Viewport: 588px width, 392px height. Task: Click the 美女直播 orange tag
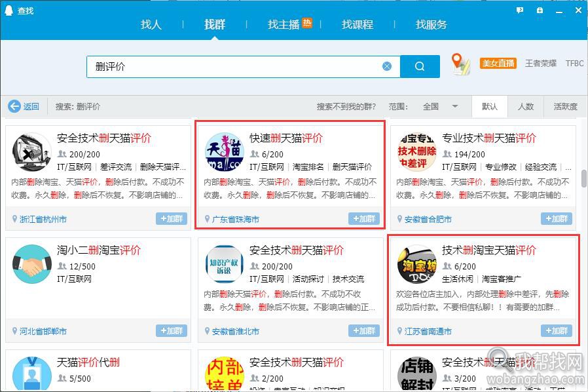coord(498,64)
